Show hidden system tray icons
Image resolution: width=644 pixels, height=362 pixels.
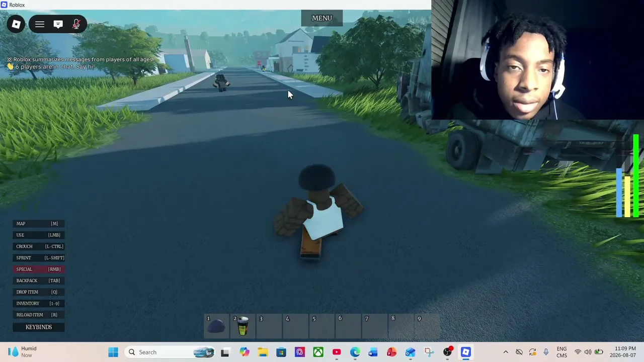click(x=506, y=352)
